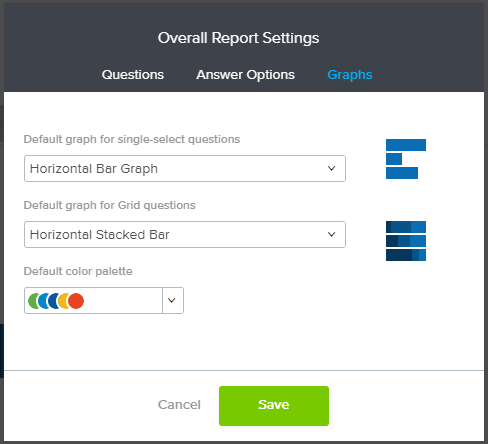Click the horizontal bar graph preview icon
488x444 pixels.
(406, 159)
